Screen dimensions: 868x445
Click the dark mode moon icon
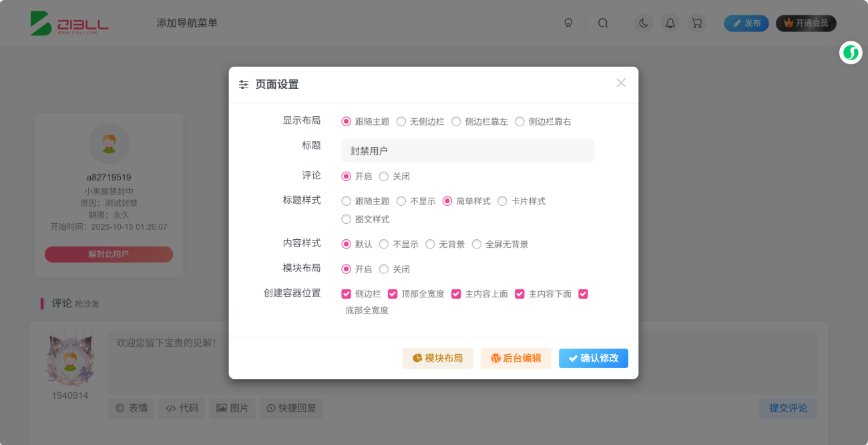click(x=643, y=23)
